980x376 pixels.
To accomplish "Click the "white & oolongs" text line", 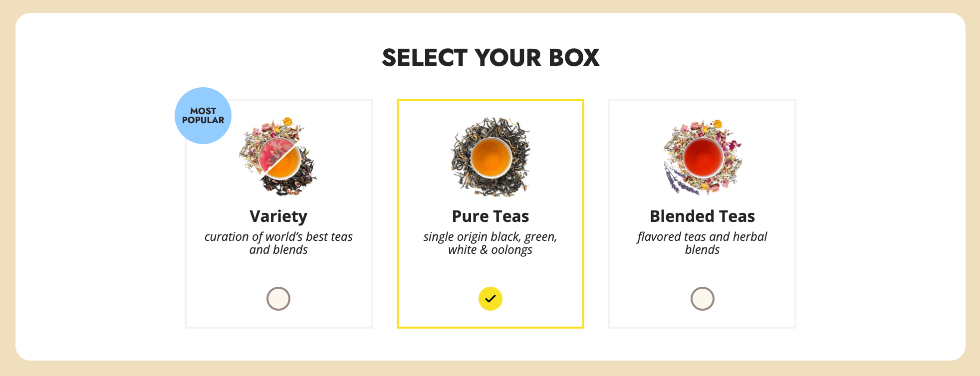I will tap(490, 250).
